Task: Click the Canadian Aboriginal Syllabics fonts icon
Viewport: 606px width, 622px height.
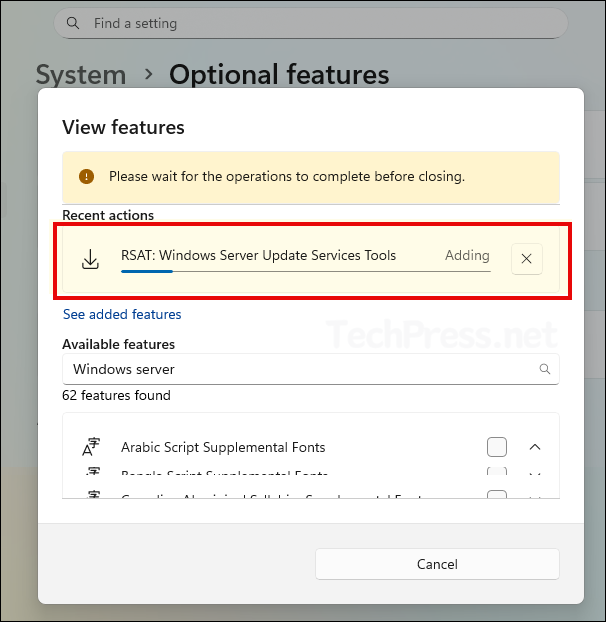Action: [x=92, y=496]
